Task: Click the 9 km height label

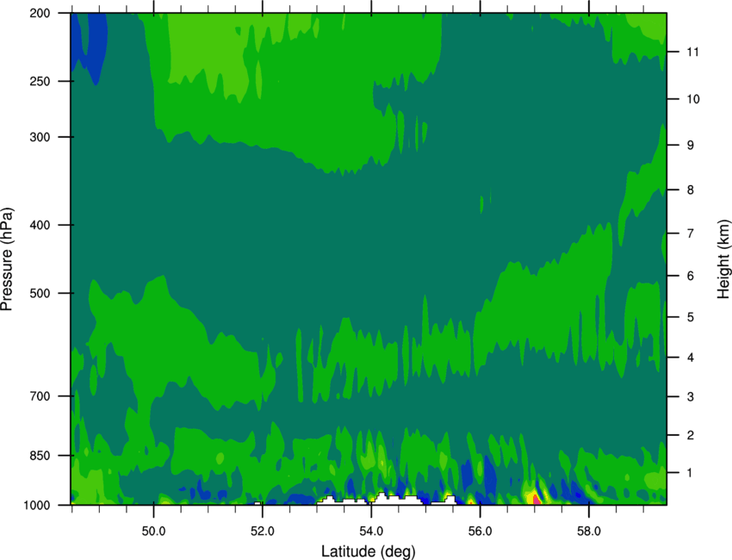Action: 690,146
